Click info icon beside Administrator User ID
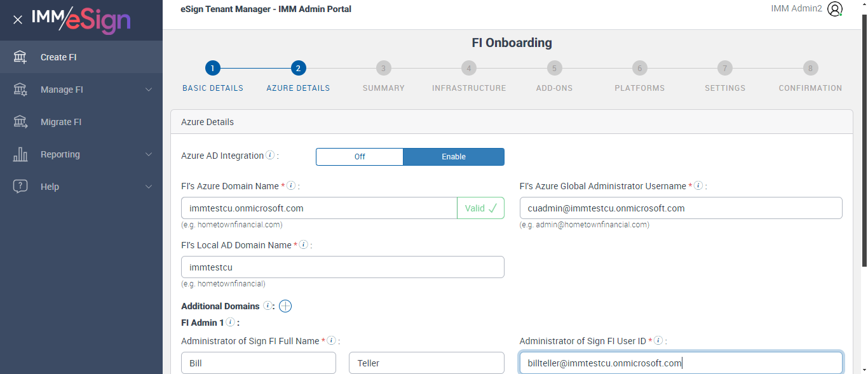Viewport: 868px width, 374px height. [658, 340]
